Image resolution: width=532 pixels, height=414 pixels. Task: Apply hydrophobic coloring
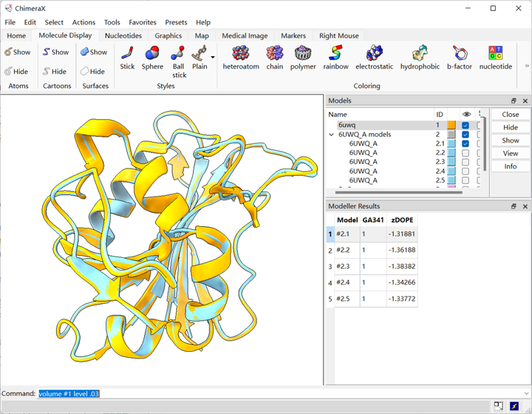point(420,53)
